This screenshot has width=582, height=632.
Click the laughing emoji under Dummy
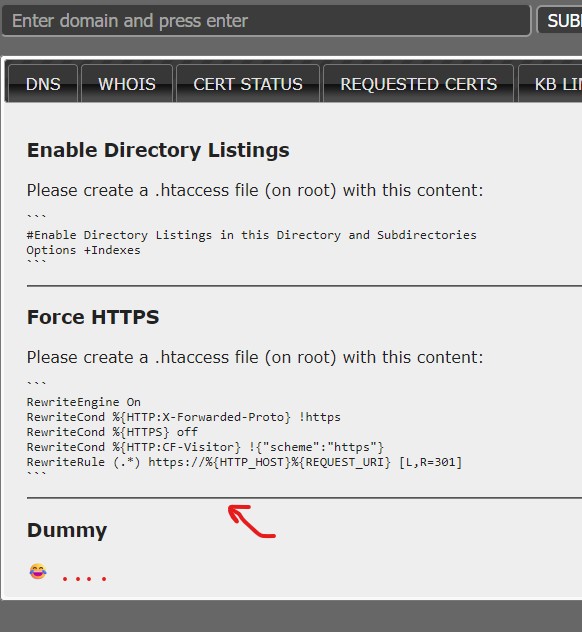click(38, 571)
